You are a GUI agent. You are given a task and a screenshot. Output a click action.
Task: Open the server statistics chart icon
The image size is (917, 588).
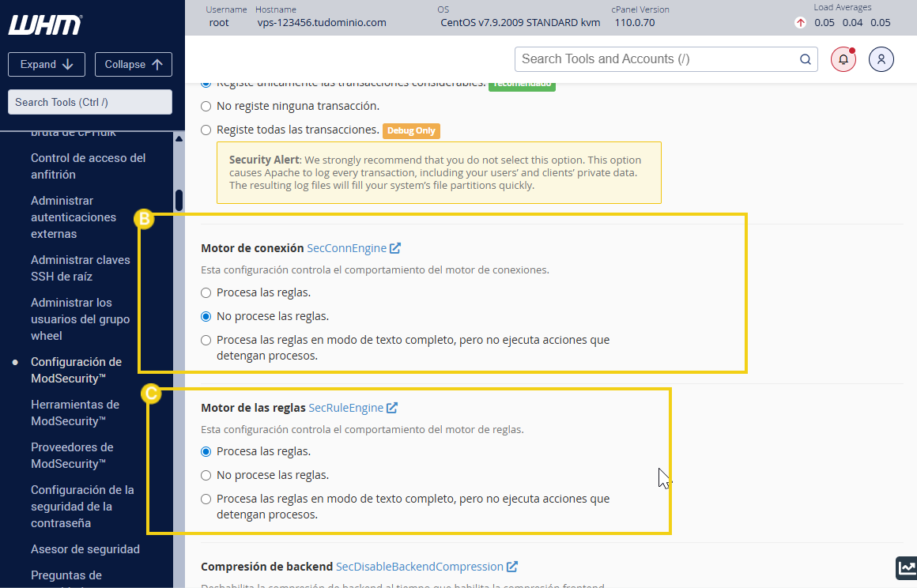(x=907, y=567)
